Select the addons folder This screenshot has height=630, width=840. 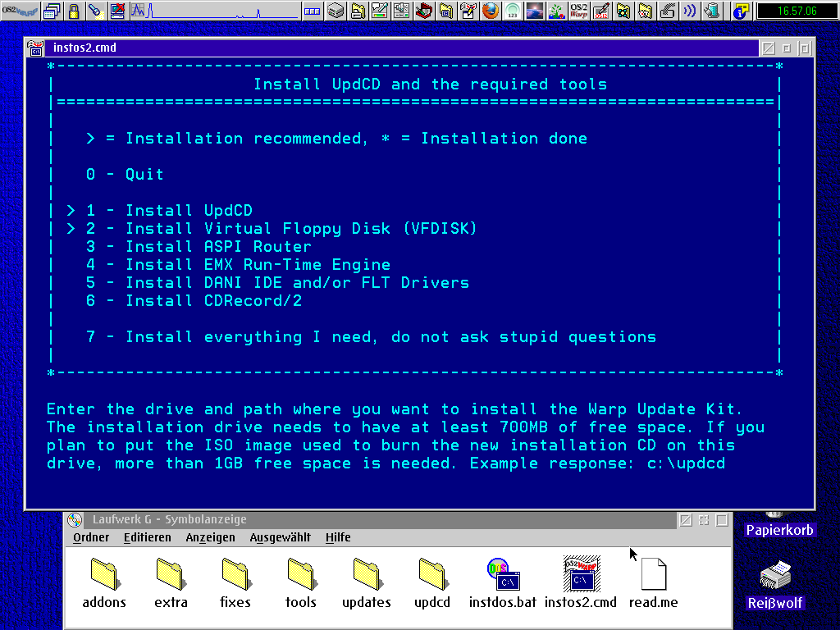(104, 583)
